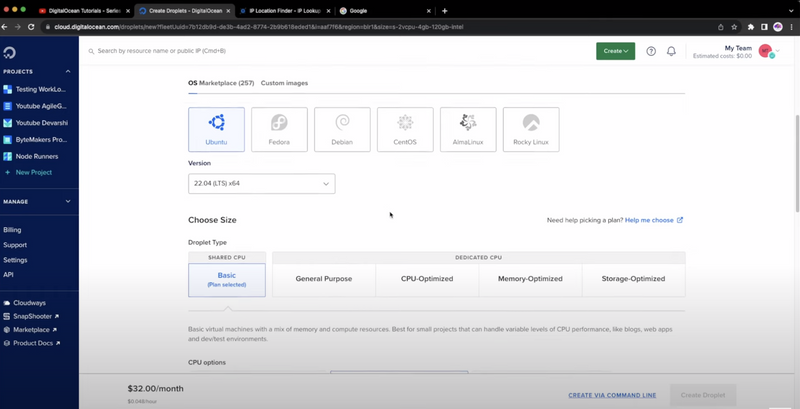Click the page vertical scrollbar

click(796, 163)
